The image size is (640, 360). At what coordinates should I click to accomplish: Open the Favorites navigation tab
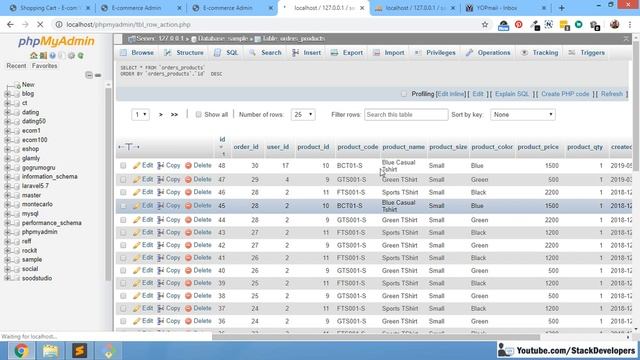pyautogui.click(x=44, y=66)
